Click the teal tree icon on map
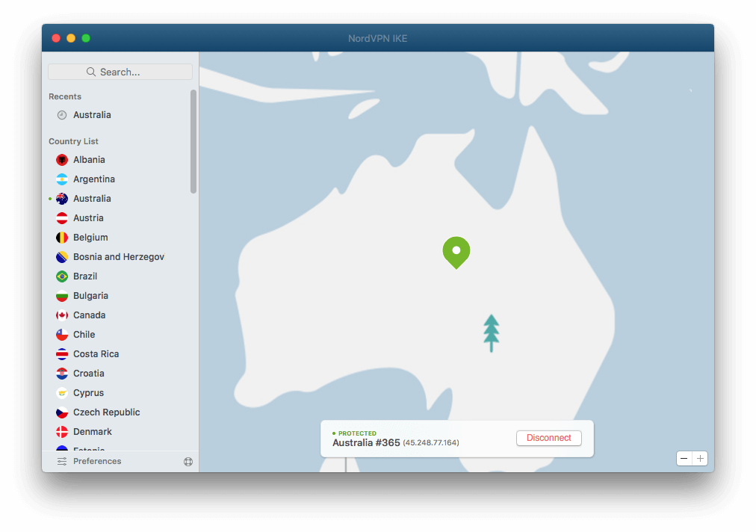 pos(492,333)
